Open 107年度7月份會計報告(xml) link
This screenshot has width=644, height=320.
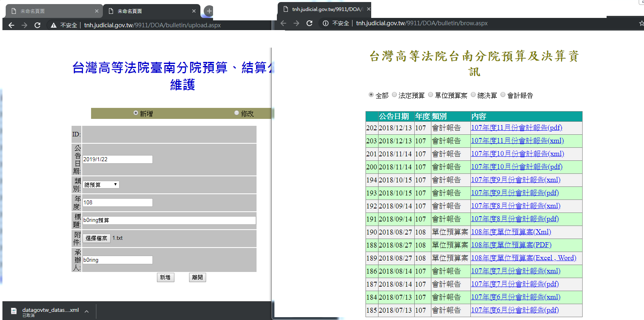click(516, 271)
